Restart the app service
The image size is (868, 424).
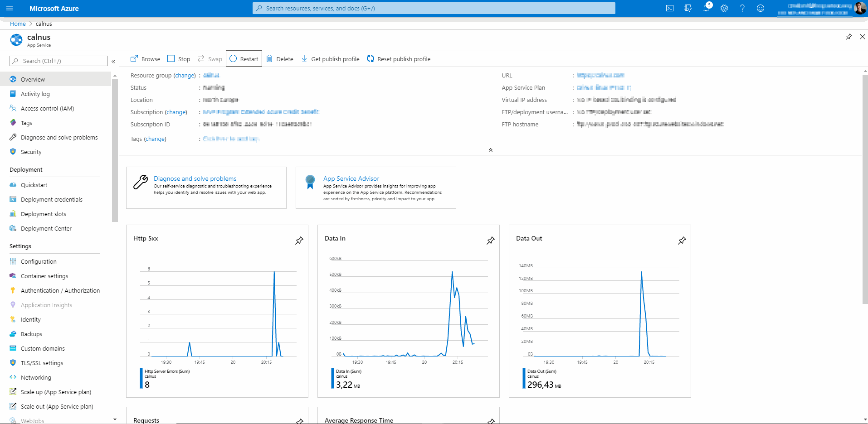point(244,59)
